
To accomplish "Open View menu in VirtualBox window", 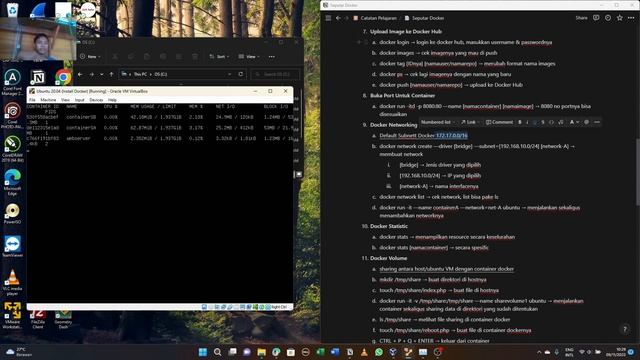I will pyautogui.click(x=65, y=100).
